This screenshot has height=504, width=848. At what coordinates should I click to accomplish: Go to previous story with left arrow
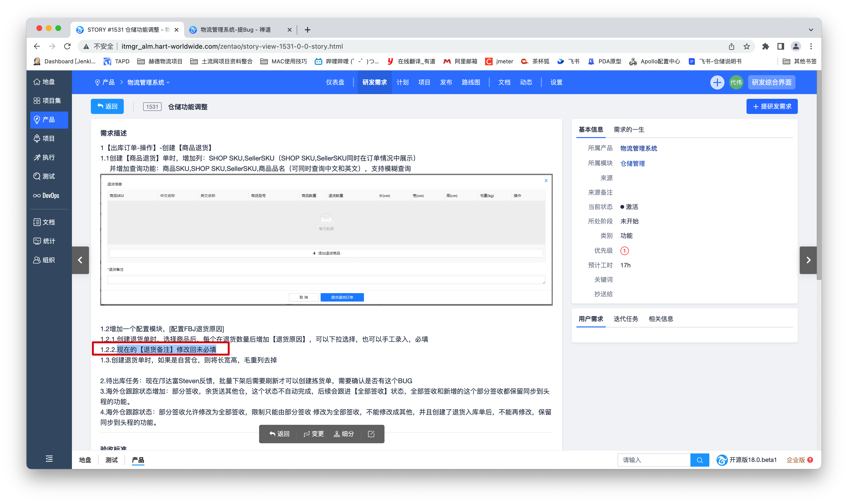(80, 260)
